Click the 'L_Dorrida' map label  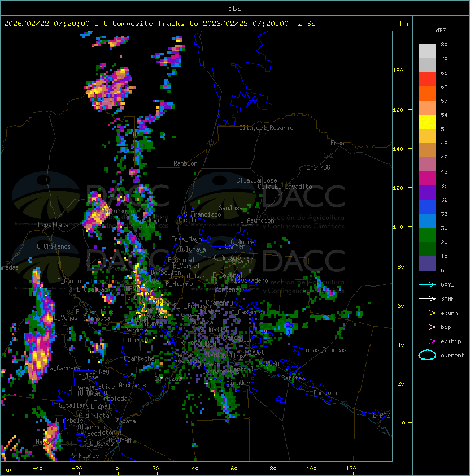pos(321,393)
